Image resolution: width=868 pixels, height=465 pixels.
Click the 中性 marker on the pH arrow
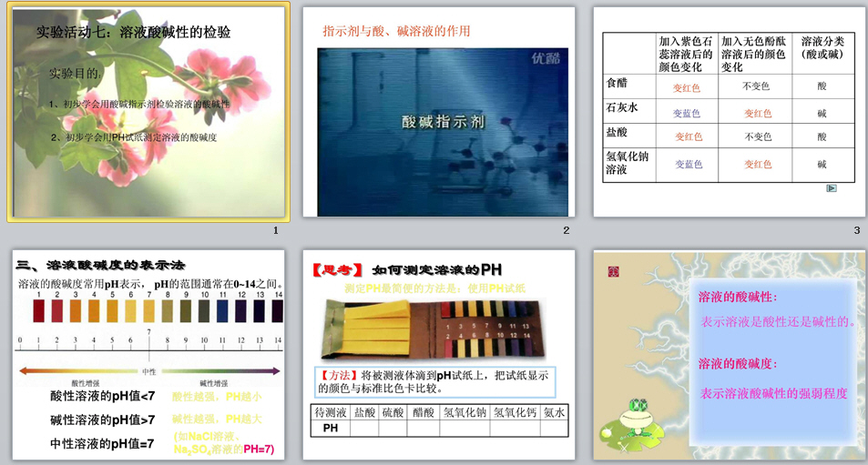coord(148,371)
